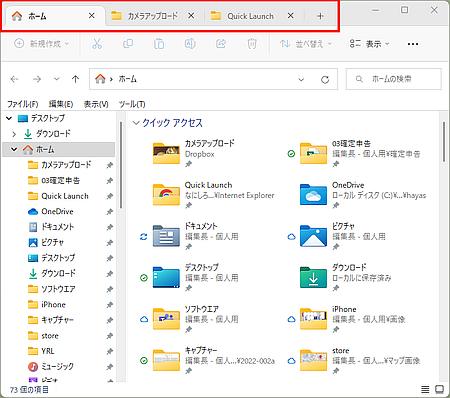Click the Rename icon in toolbar

coord(190,44)
